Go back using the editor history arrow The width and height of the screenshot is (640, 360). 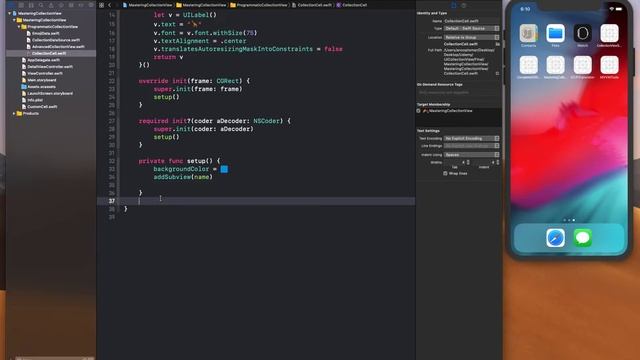tap(109, 5)
